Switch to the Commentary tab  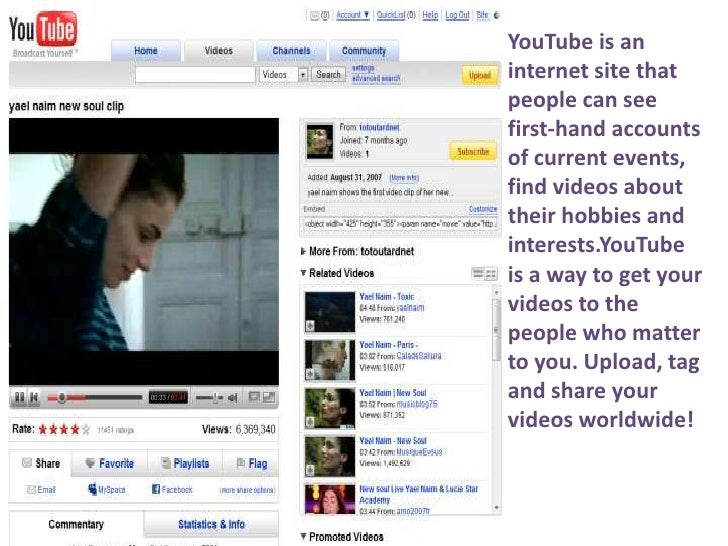tap(76, 524)
